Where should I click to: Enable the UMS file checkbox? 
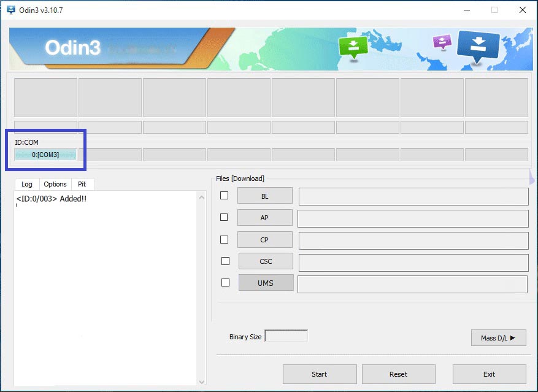point(225,283)
